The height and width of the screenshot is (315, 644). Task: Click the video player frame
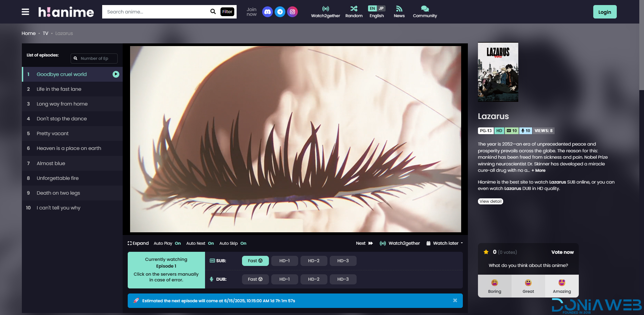coord(295,139)
